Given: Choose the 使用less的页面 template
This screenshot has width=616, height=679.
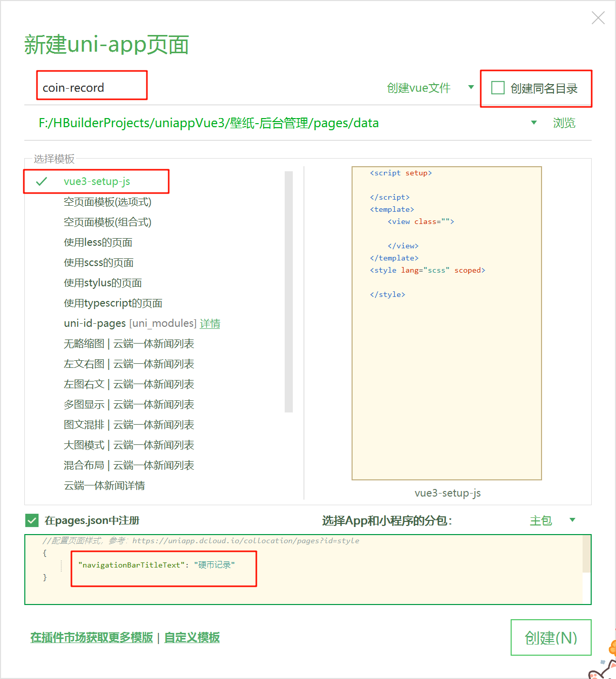Looking at the screenshot, I should 98,242.
